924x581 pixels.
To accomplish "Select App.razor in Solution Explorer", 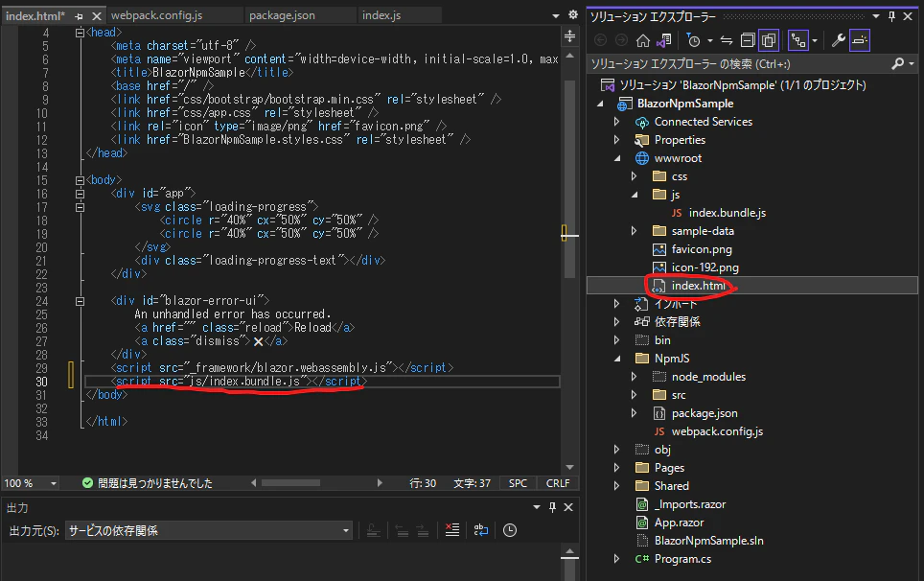I will pyautogui.click(x=679, y=523).
